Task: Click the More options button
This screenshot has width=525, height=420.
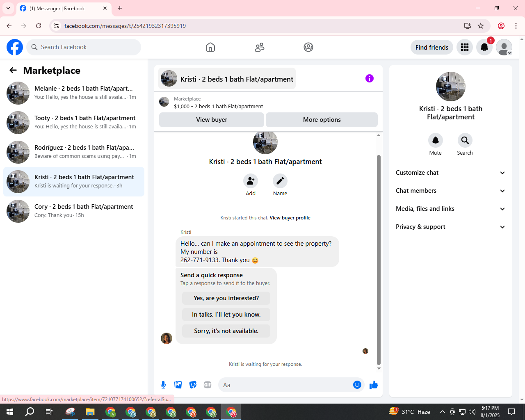Action: tap(322, 120)
